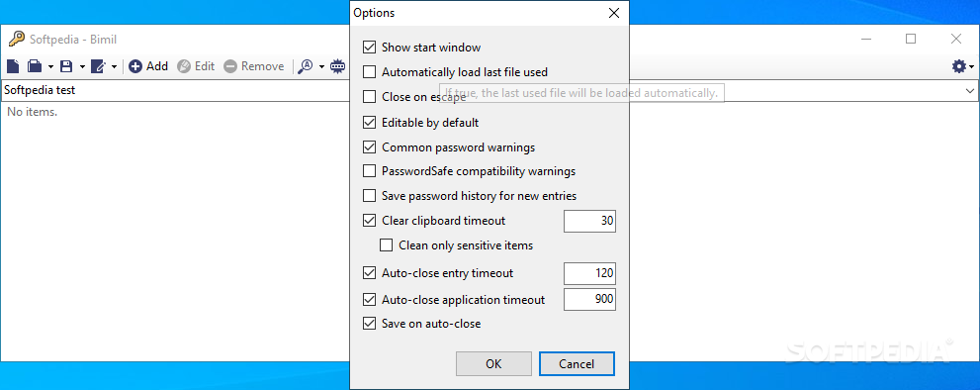980x390 pixels.
Task: Expand the properties pencil dropdown arrow
Action: (x=114, y=66)
